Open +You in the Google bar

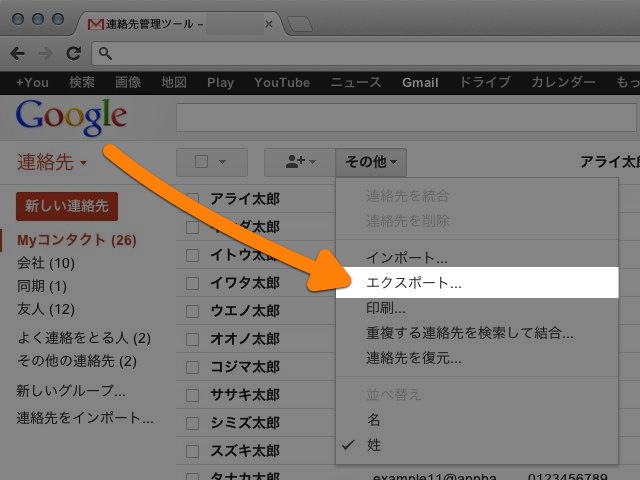point(32,82)
